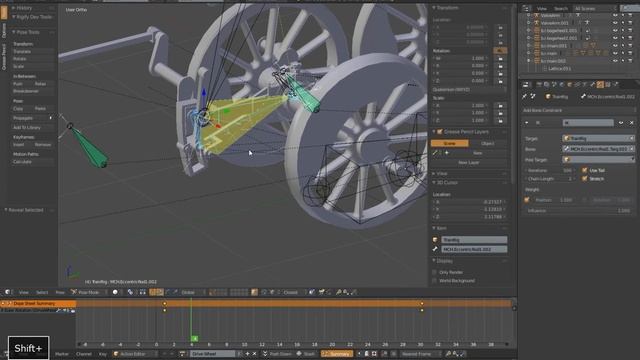Open the View menu in 3D viewport header
This screenshot has height=360, width=640.
point(24,292)
